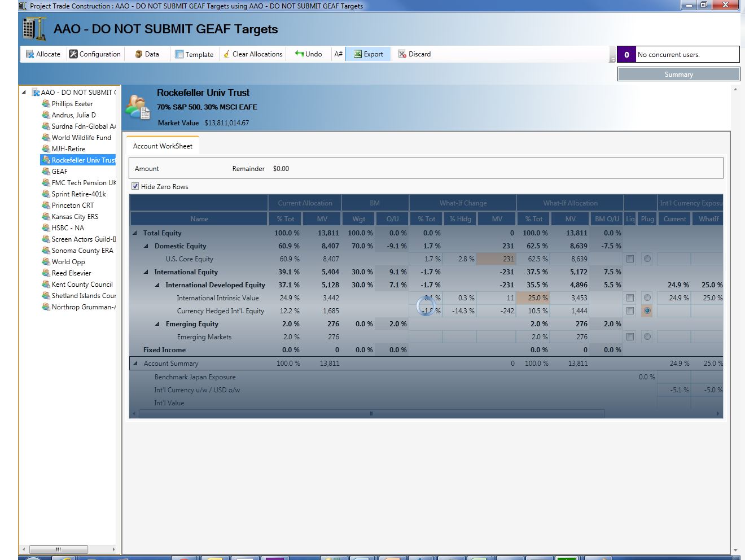Open the World Wildlife Fund account
Viewport: 745px width, 560px height.
coord(81,138)
